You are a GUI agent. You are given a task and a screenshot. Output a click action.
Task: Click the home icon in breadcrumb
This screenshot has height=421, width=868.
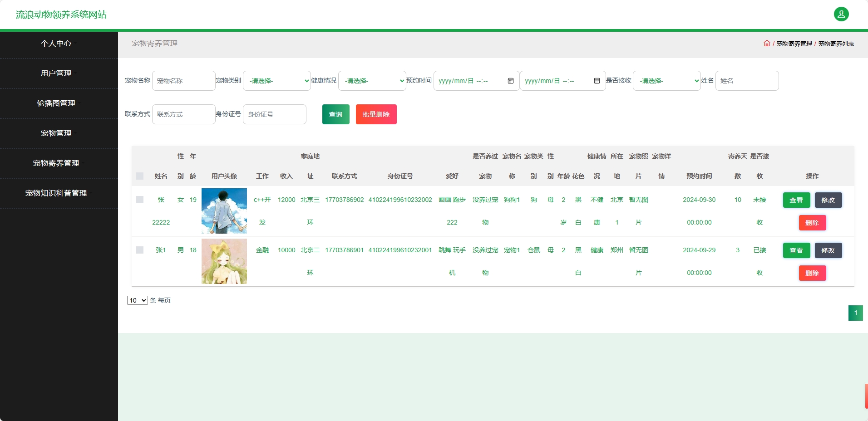[767, 43]
